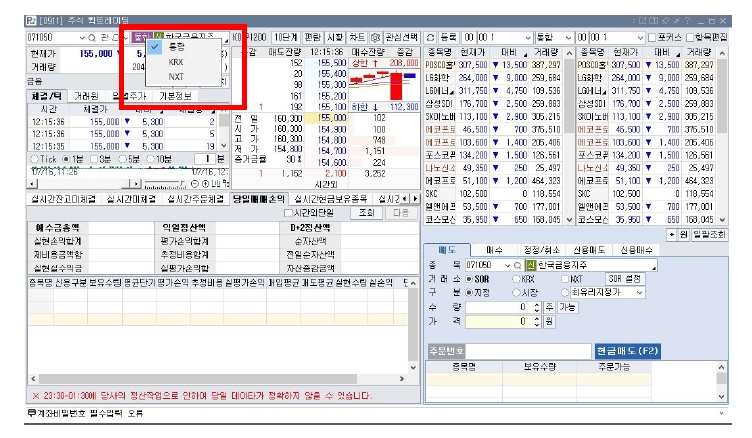This screenshot has height=438, width=752.
Task: Click the gear settings icon next to 차트
Action: click(x=376, y=37)
